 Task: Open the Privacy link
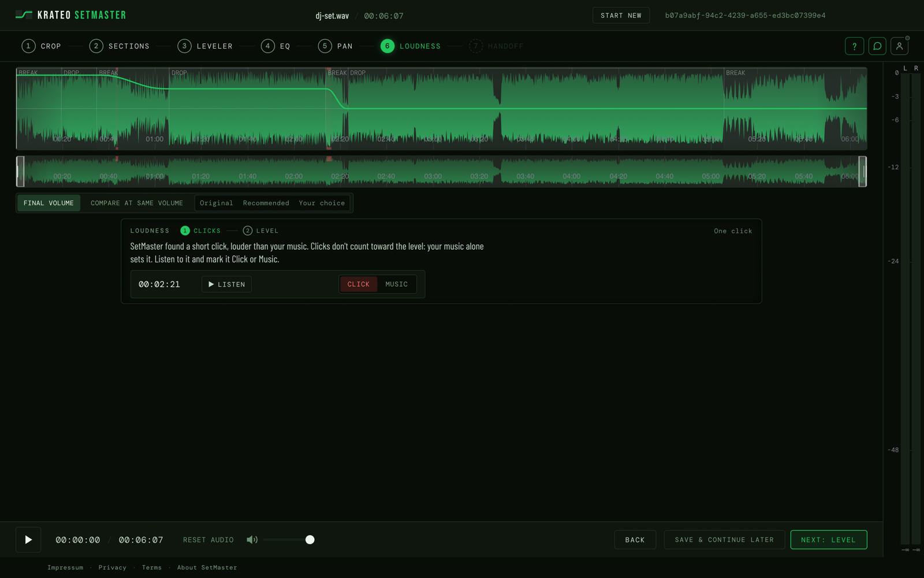tap(112, 568)
